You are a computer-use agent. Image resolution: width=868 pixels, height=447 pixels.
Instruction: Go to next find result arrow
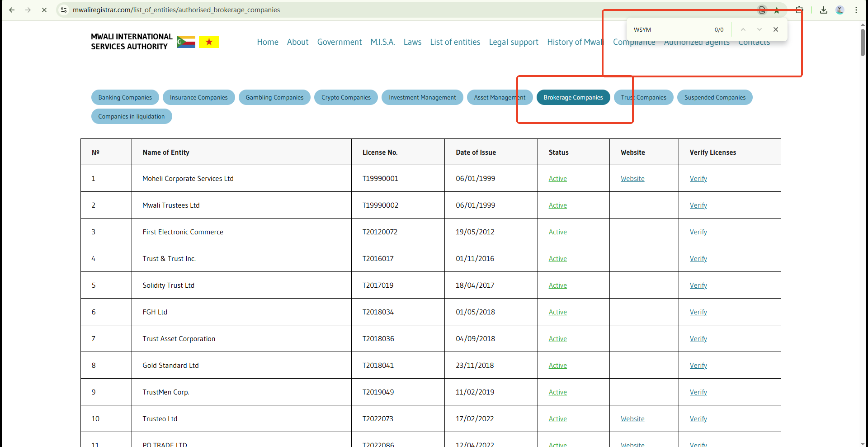(x=759, y=29)
